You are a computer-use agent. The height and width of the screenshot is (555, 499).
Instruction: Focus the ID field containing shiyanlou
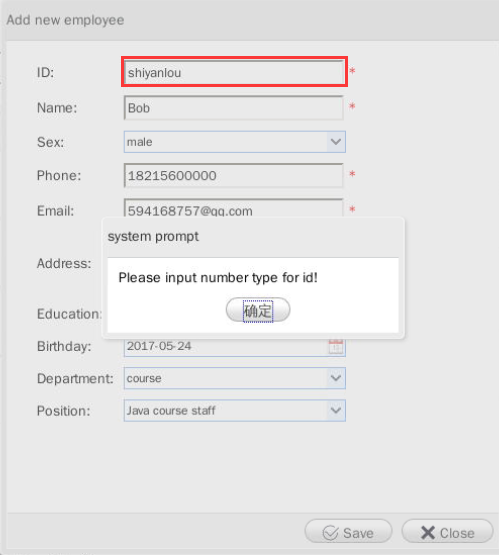click(234, 72)
